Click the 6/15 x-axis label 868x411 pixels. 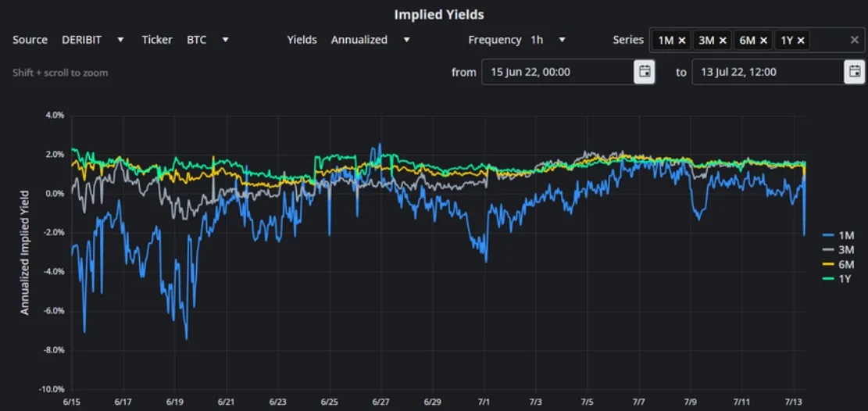72,401
